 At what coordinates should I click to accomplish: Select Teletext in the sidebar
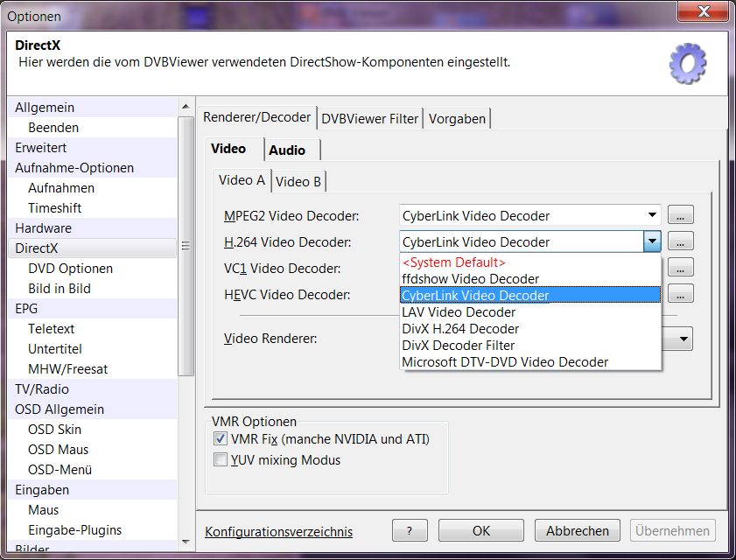pos(93,329)
